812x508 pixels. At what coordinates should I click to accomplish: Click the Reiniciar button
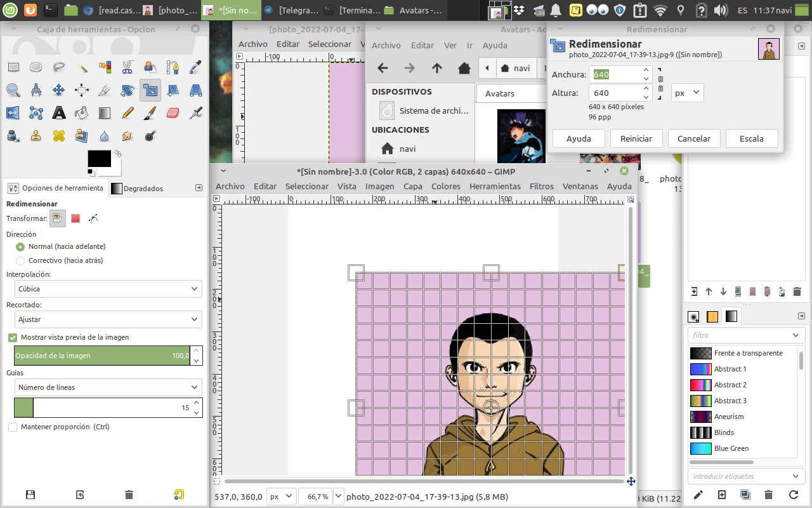point(636,138)
